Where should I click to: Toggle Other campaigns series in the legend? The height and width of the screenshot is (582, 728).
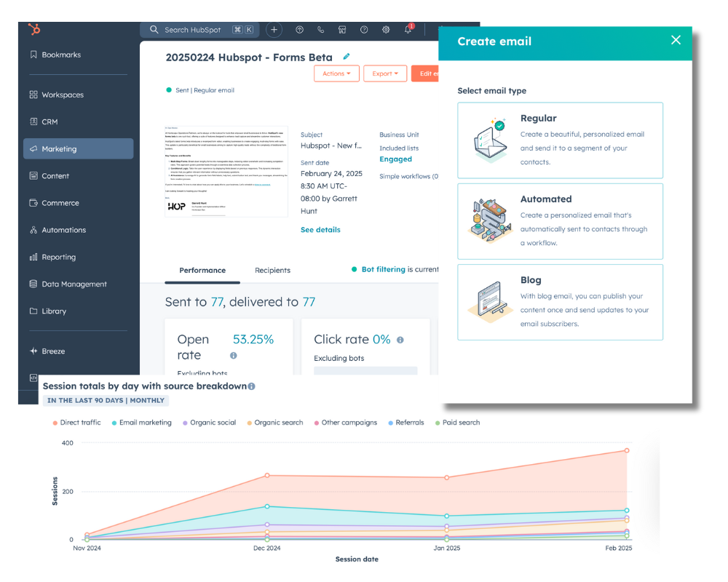click(x=345, y=423)
